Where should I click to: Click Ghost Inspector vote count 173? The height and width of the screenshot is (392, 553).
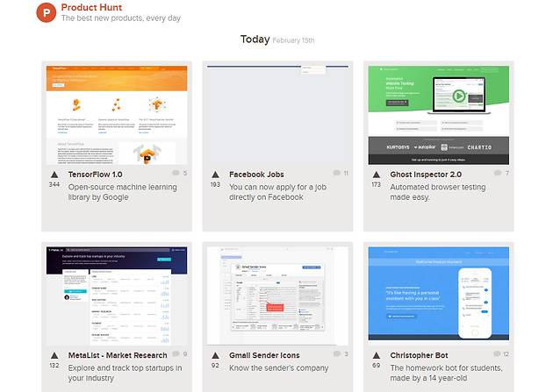coord(377,184)
